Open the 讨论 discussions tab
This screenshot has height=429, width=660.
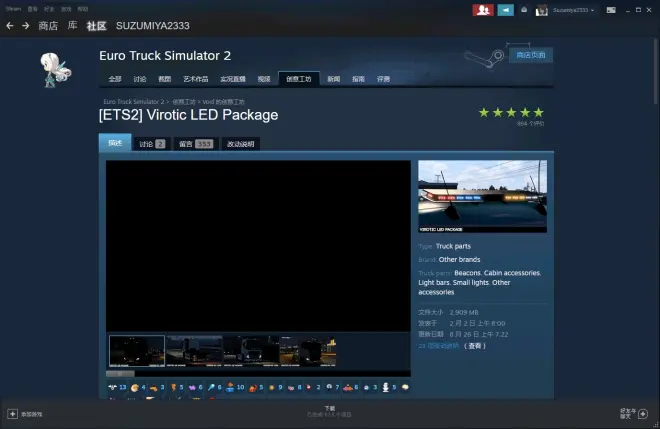click(151, 144)
